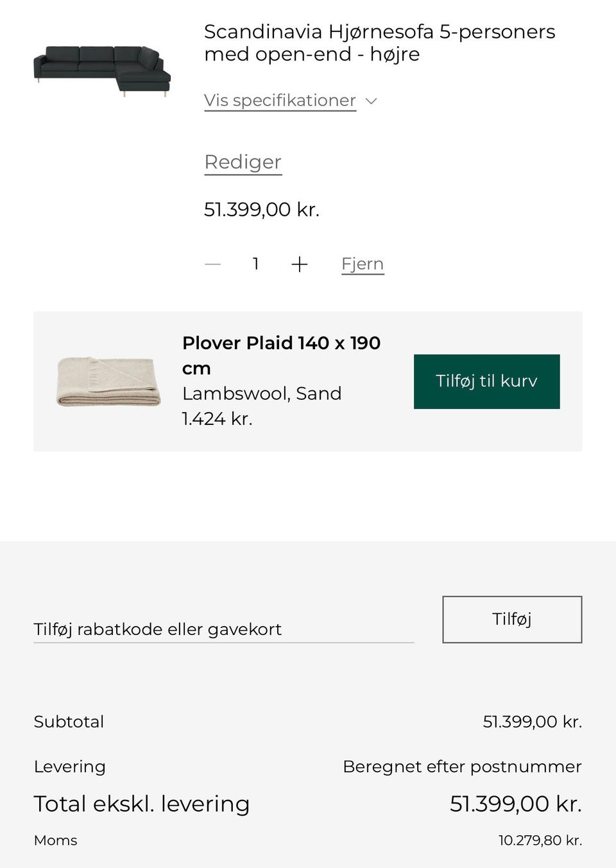Open the Scandinavia Hjørnesofa product thumbnail
This screenshot has height=868, width=616.
pyautogui.click(x=102, y=71)
